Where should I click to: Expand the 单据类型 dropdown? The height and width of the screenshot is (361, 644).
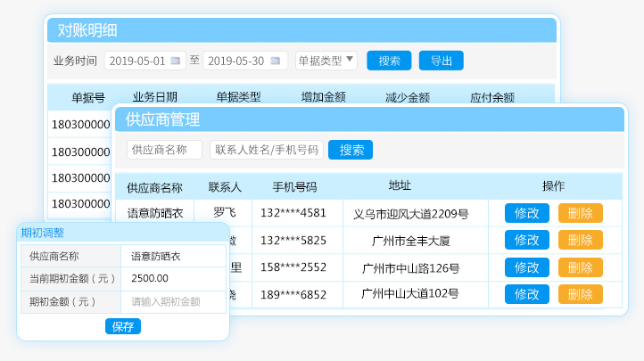(x=326, y=61)
